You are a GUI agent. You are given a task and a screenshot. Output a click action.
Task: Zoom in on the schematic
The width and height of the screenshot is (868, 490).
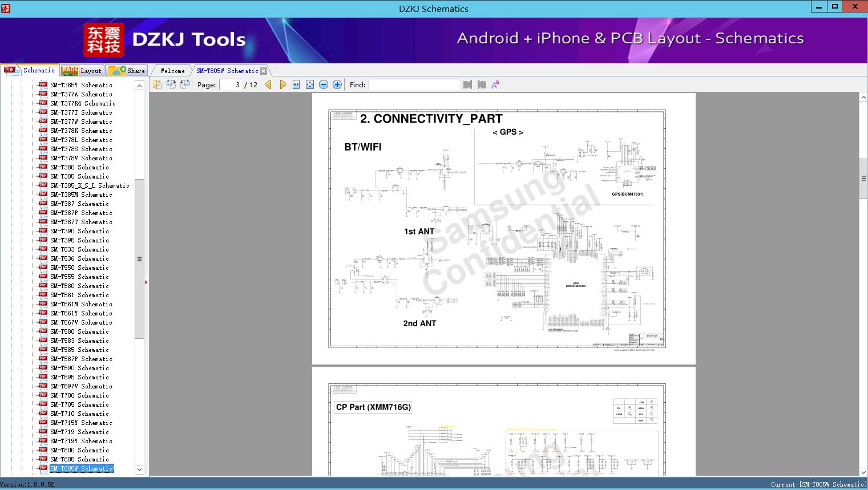click(x=337, y=84)
